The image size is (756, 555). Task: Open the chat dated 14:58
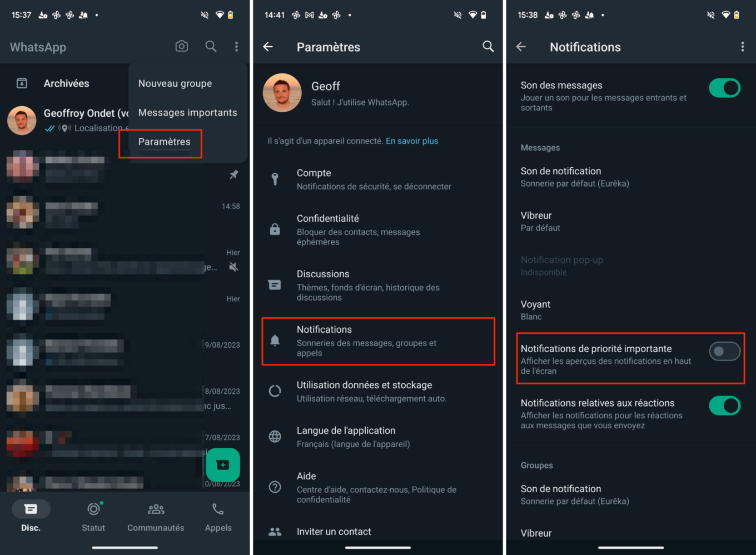(125, 214)
